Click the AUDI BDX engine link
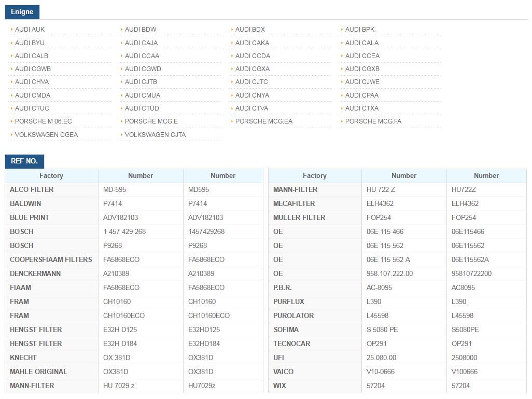Viewport: 532px width, 399px height. (x=250, y=30)
